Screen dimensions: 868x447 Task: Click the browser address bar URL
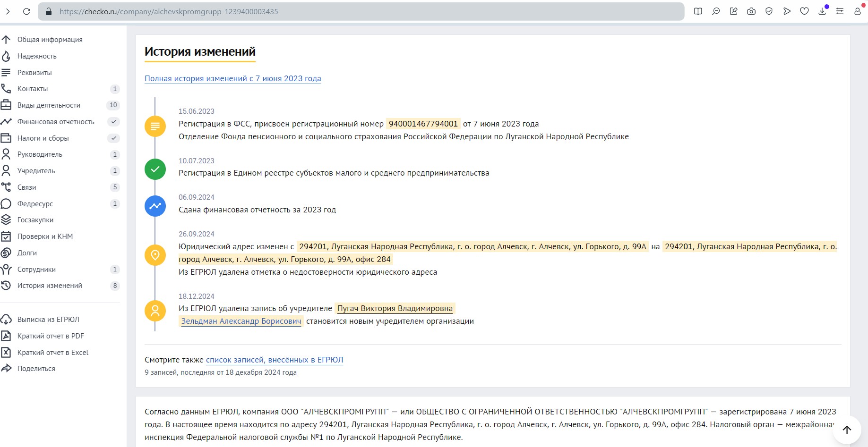[169, 11]
